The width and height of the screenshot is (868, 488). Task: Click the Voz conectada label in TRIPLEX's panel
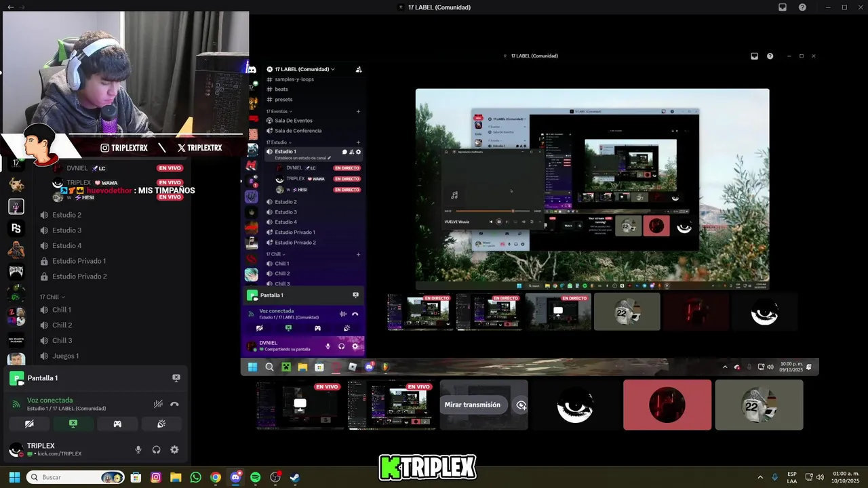tap(50, 401)
